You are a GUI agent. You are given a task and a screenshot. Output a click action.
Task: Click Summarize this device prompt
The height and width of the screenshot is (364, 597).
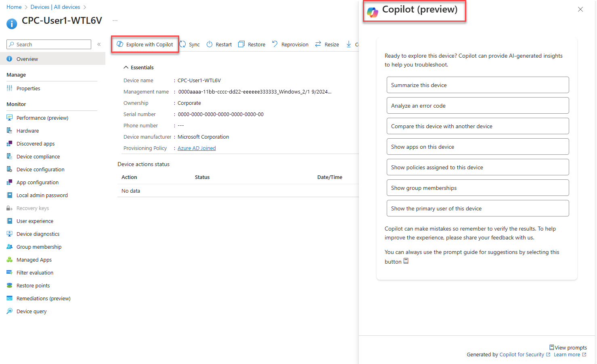(478, 85)
